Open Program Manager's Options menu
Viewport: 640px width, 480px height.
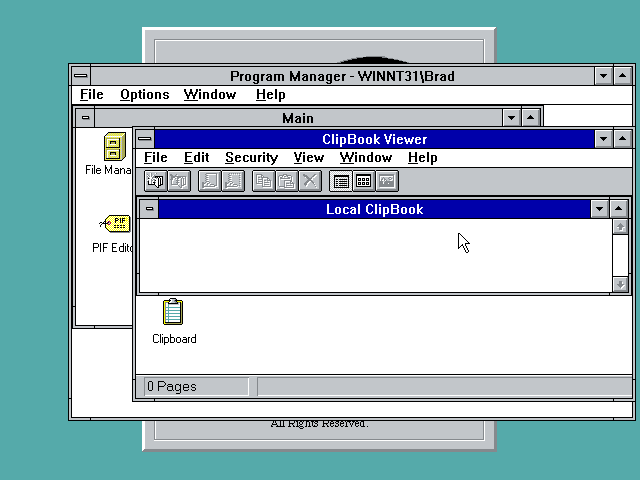[x=144, y=94]
